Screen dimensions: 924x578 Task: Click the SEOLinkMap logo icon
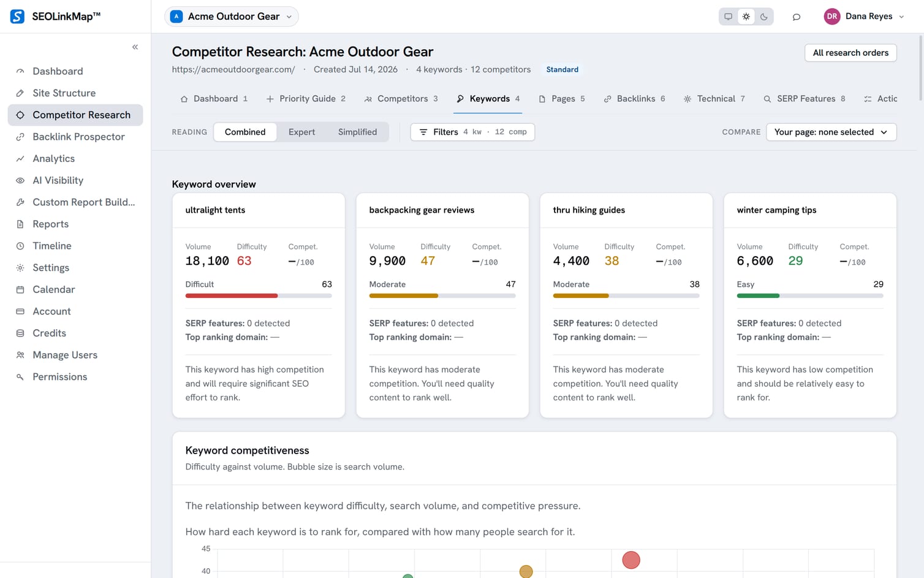pyautogui.click(x=18, y=17)
